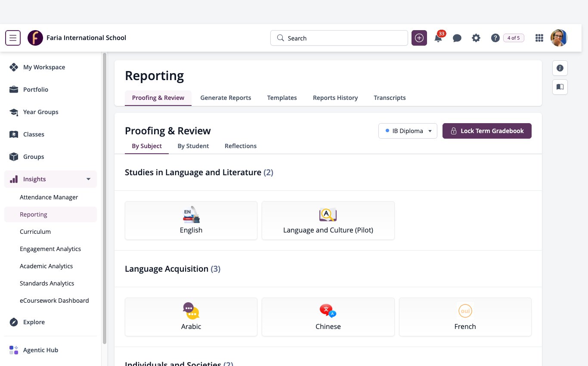588x366 pixels.
Task: Open Attendance Manager in sidebar
Action: click(50, 197)
